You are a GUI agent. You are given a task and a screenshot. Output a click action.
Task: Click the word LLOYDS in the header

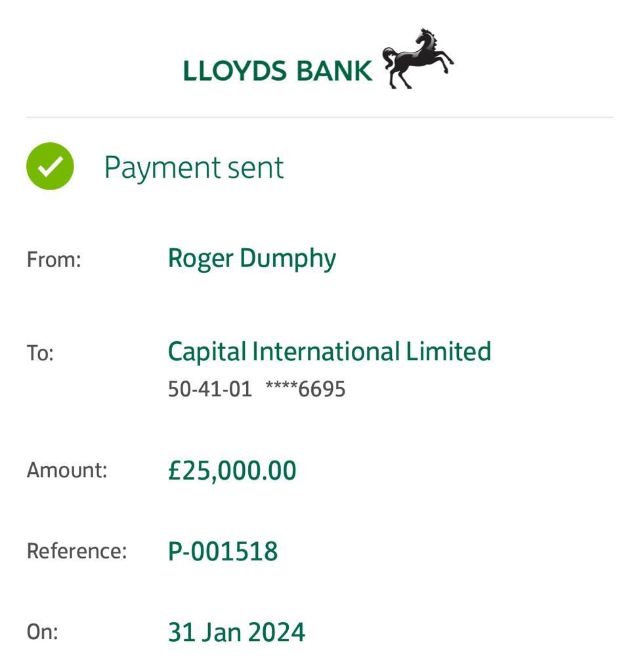tap(235, 70)
